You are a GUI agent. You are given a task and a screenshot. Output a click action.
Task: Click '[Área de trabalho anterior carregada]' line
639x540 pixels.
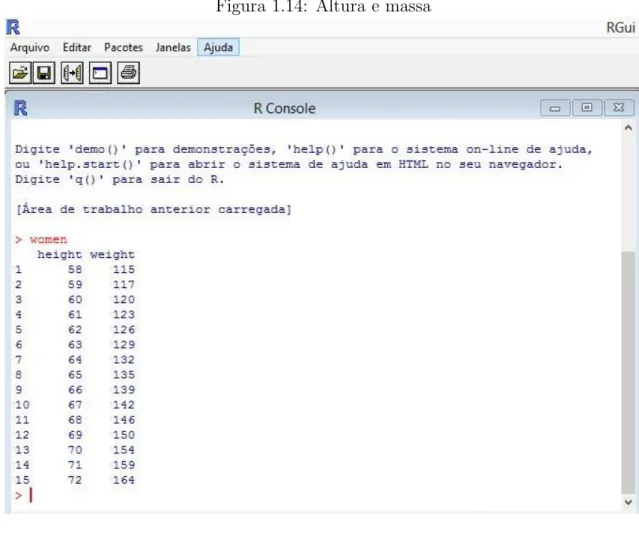click(153, 209)
